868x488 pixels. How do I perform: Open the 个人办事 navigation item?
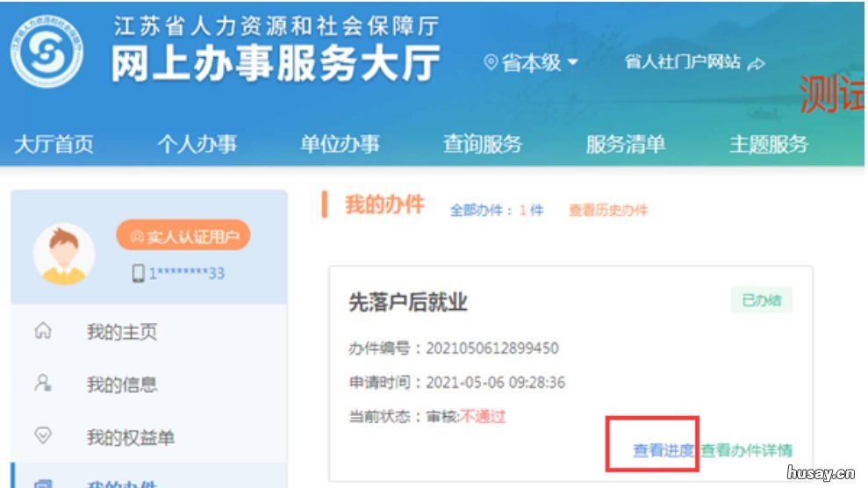[197, 145]
